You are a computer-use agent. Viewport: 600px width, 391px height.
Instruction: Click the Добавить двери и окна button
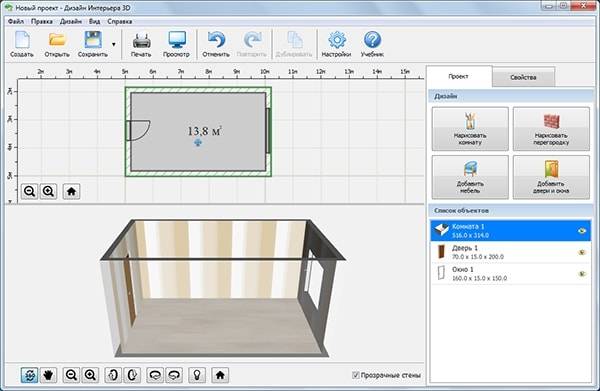pyautogui.click(x=551, y=177)
